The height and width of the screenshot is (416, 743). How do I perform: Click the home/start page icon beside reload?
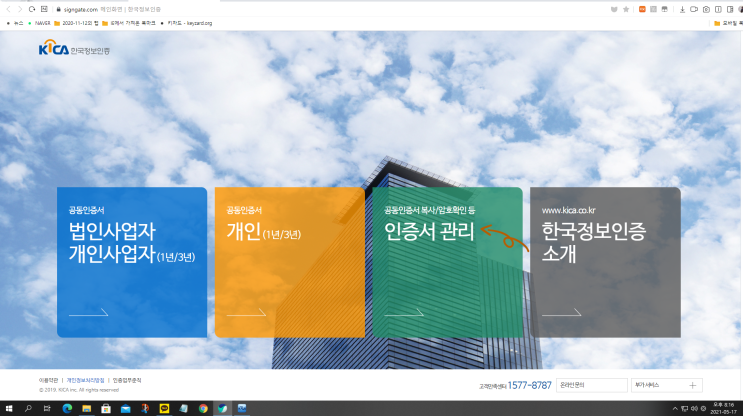click(44, 9)
